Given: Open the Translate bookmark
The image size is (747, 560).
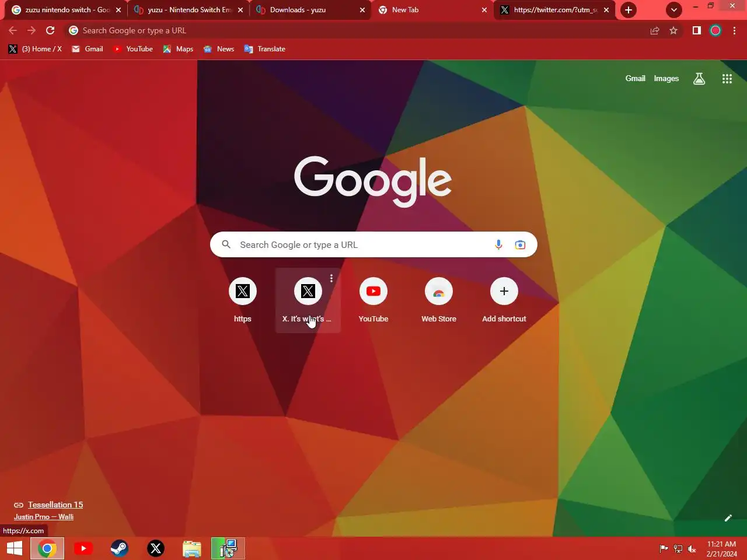Looking at the screenshot, I should click(264, 49).
